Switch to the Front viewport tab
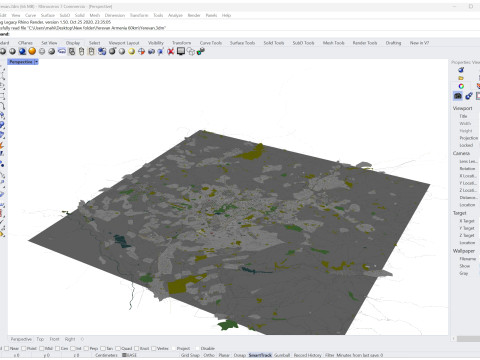The width and height of the screenshot is (480, 360). [x=54, y=339]
